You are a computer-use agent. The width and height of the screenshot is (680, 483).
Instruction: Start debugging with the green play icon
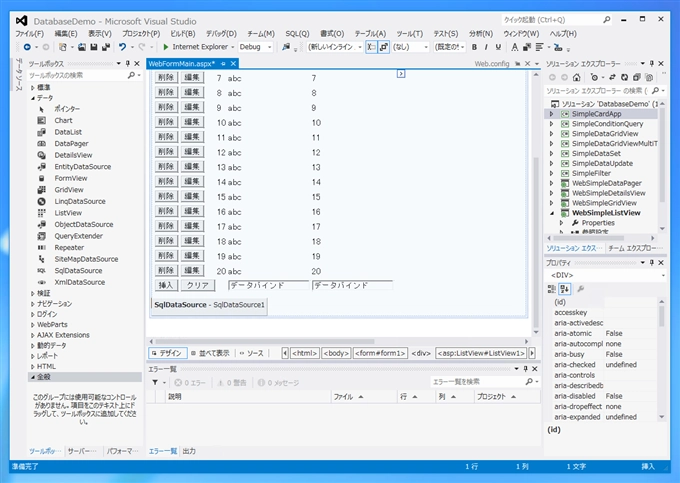click(166, 47)
